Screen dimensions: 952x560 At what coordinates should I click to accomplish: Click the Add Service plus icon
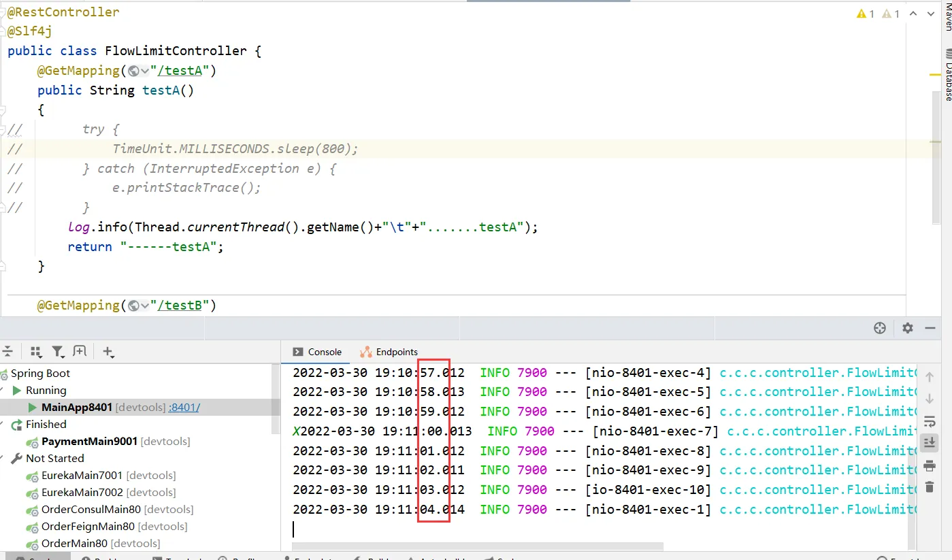pos(108,351)
